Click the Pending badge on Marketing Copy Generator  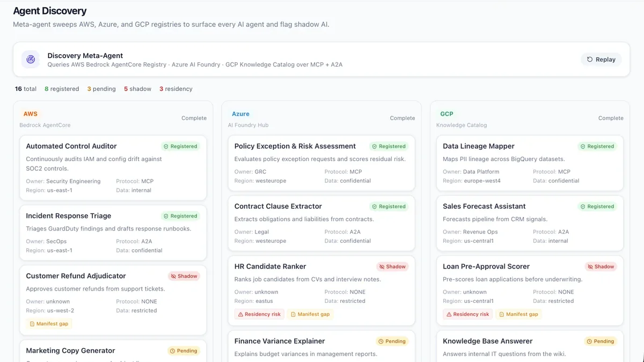[x=184, y=351]
